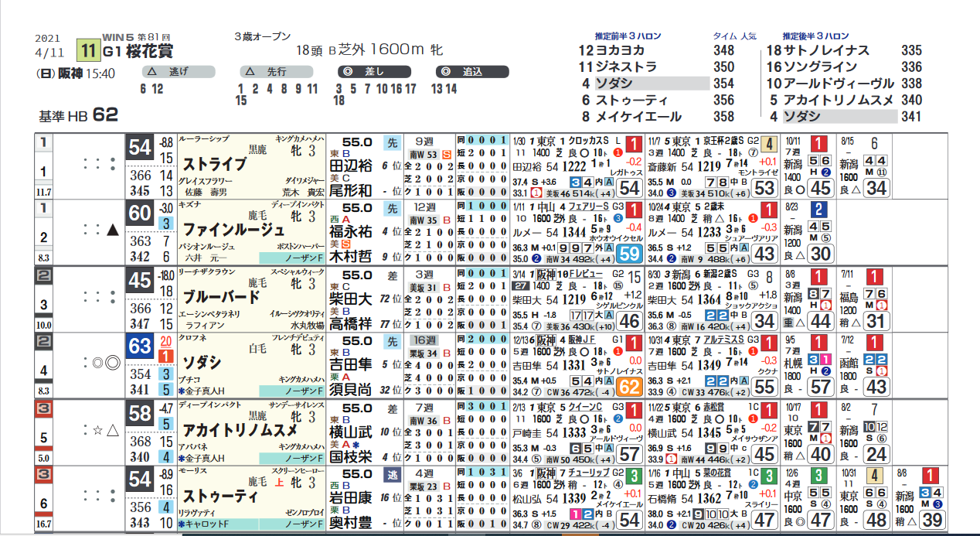Click sire name キズナ

[x=189, y=206]
